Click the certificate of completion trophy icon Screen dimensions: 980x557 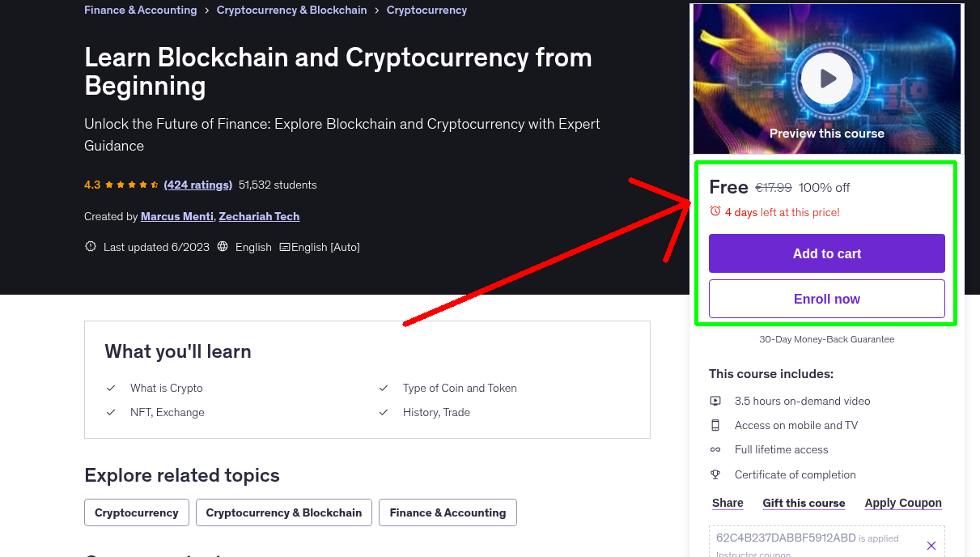[x=715, y=474]
